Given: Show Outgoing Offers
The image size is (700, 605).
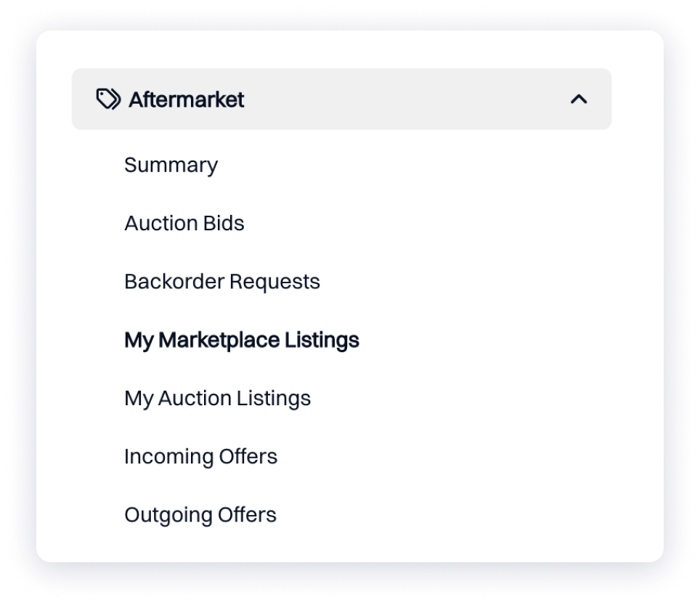Looking at the screenshot, I should coord(200,515).
